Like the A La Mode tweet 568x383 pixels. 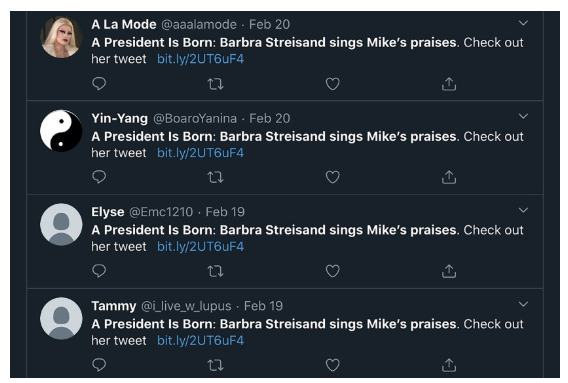click(333, 84)
